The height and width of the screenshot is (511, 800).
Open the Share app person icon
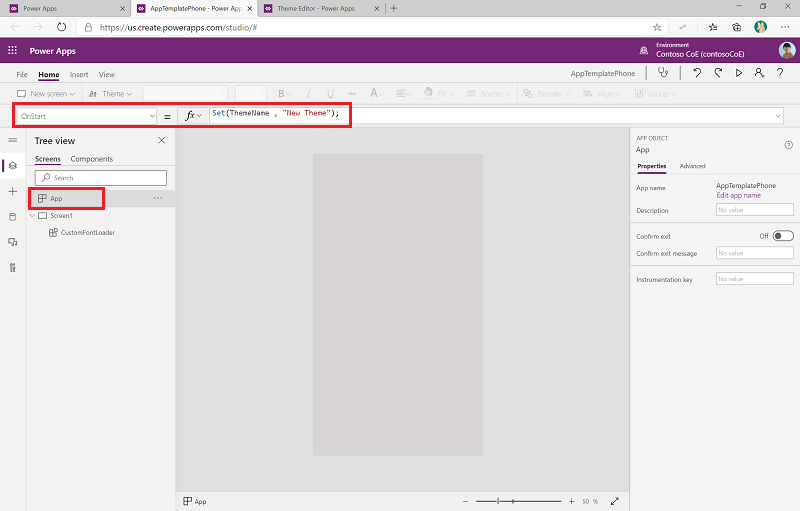(x=759, y=73)
